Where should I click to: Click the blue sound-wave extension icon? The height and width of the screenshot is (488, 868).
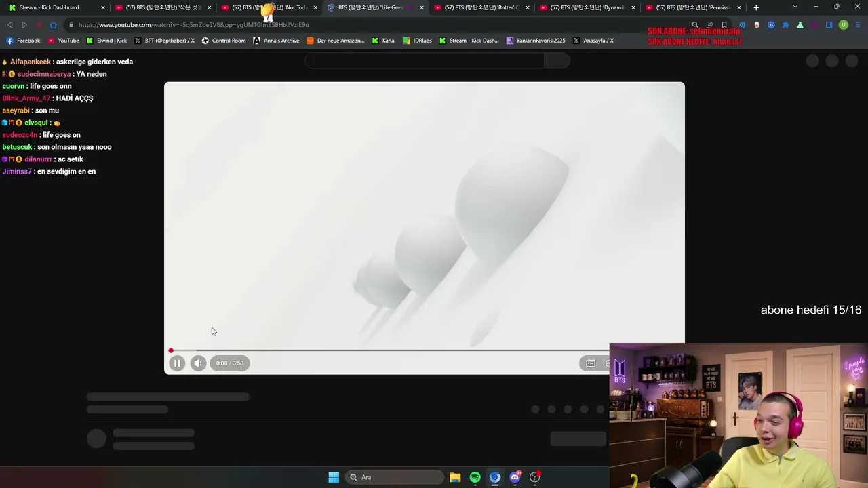(x=742, y=25)
